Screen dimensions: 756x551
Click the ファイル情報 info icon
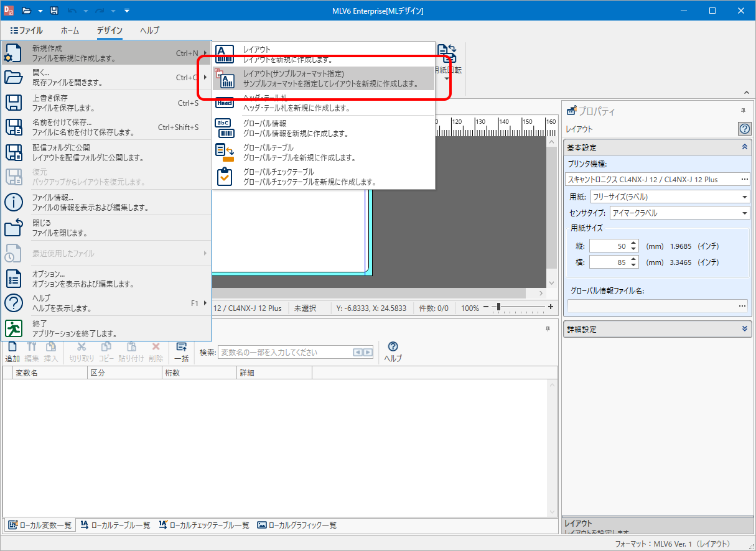pos(14,202)
